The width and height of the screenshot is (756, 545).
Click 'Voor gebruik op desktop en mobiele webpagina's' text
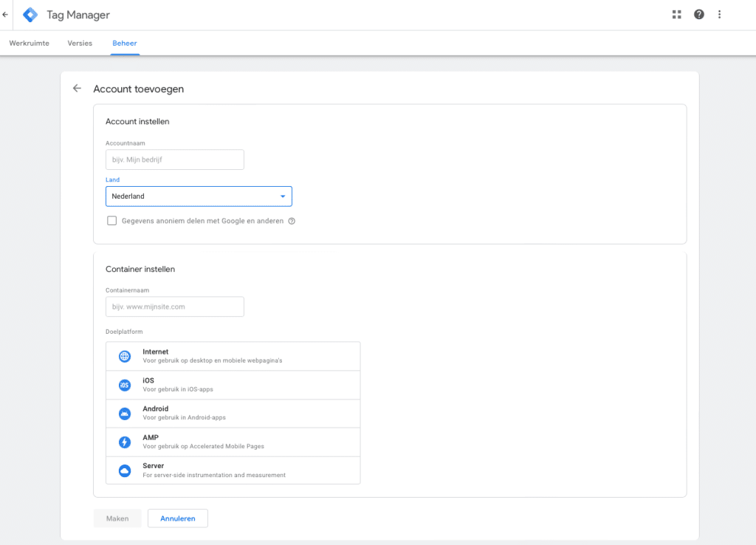point(213,361)
